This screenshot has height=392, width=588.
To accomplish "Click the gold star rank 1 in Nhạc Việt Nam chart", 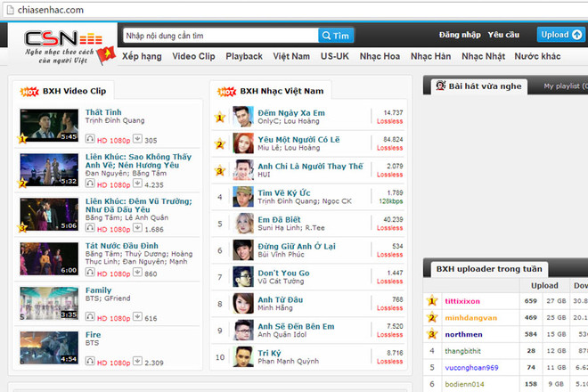I will (220, 118).
